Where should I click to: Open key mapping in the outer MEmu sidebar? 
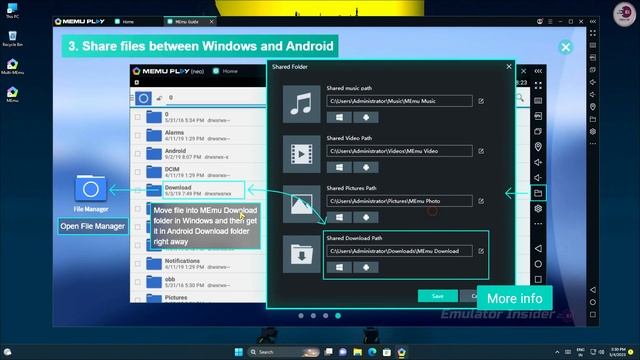(593, 45)
